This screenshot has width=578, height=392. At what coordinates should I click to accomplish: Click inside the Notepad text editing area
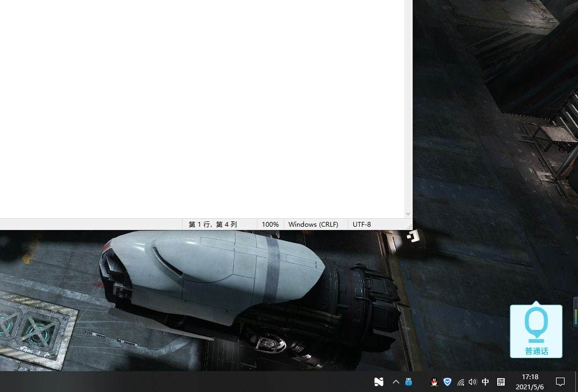[202, 109]
